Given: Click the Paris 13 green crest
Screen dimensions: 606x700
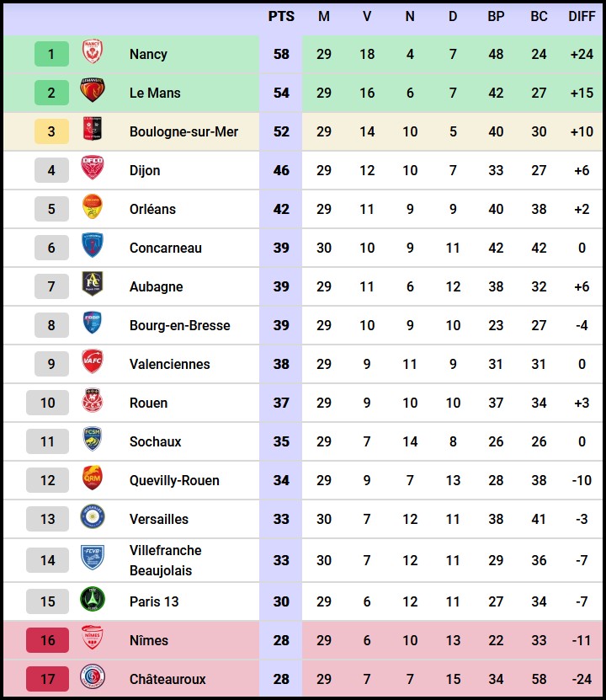Looking at the screenshot, I should pyautogui.click(x=92, y=601).
